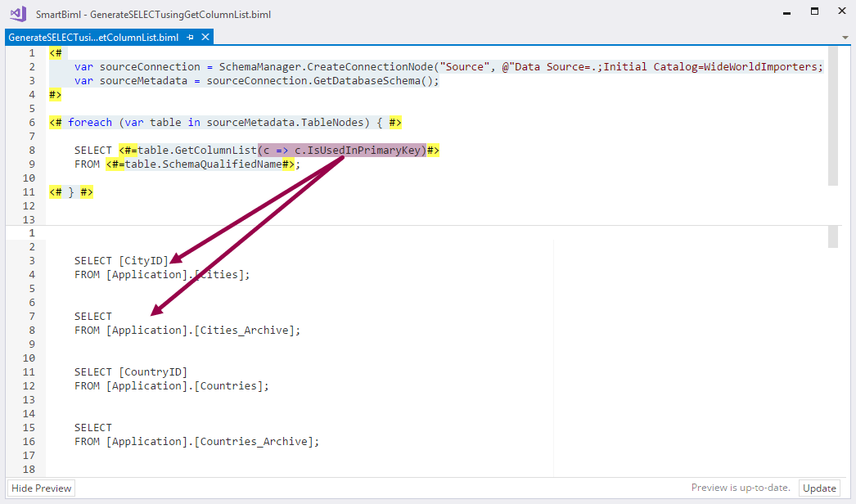Click [CityID] in the preview output
This screenshot has height=504, width=856.
[143, 260]
